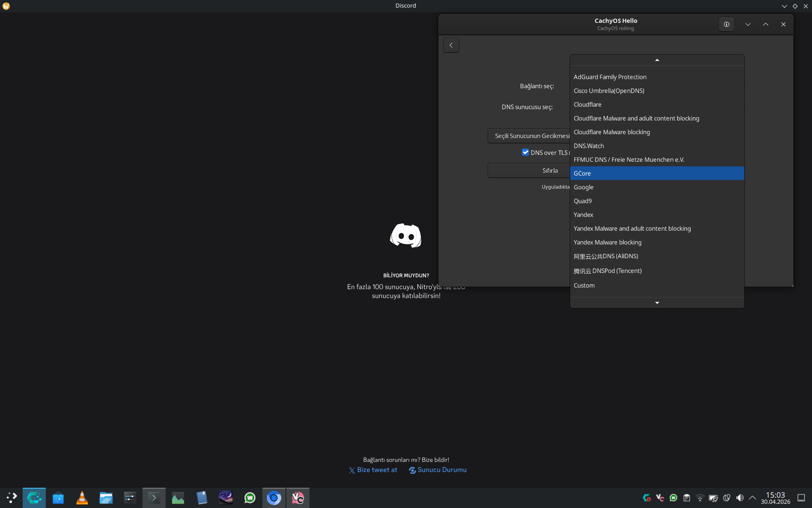Go back in CachyOS Hello window
812x508 pixels.
451,45
